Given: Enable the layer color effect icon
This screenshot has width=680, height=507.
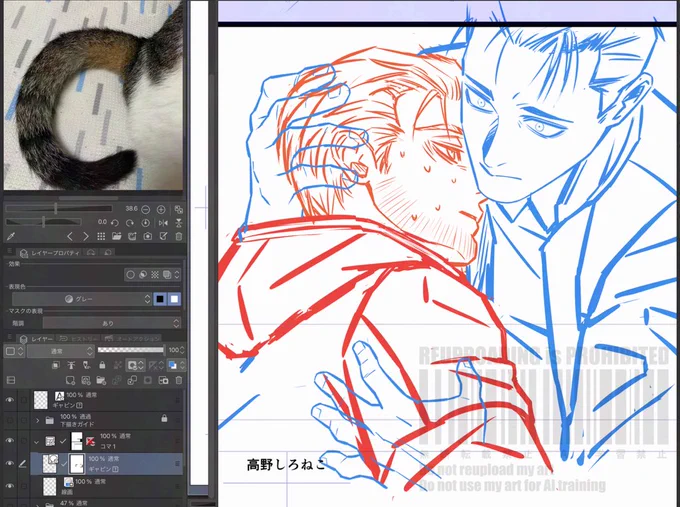Looking at the screenshot, I should click(x=167, y=275).
